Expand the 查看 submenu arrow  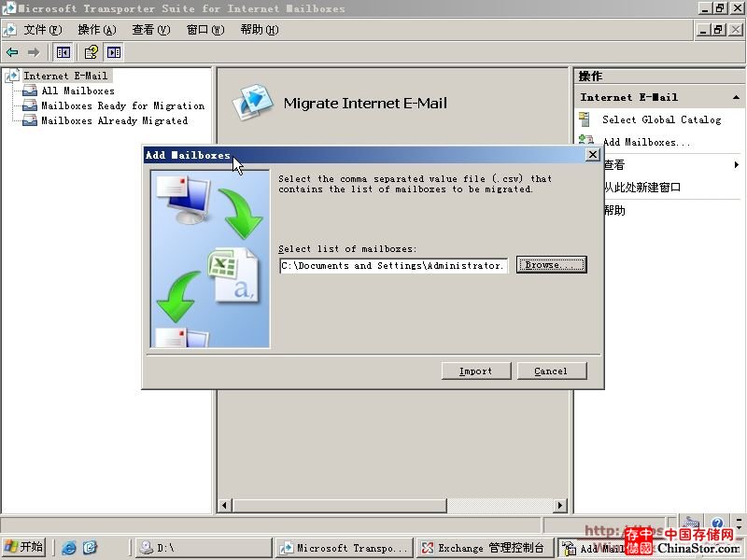(736, 165)
